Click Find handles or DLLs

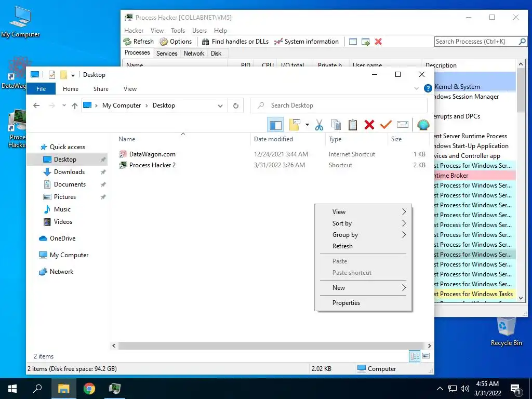[x=235, y=42]
